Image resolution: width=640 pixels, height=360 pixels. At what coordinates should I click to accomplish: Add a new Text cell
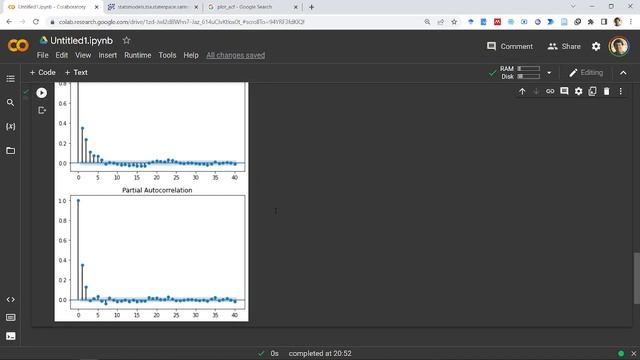point(76,72)
